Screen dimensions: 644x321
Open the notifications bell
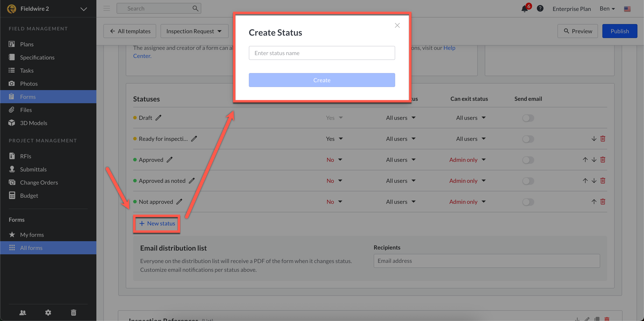524,9
